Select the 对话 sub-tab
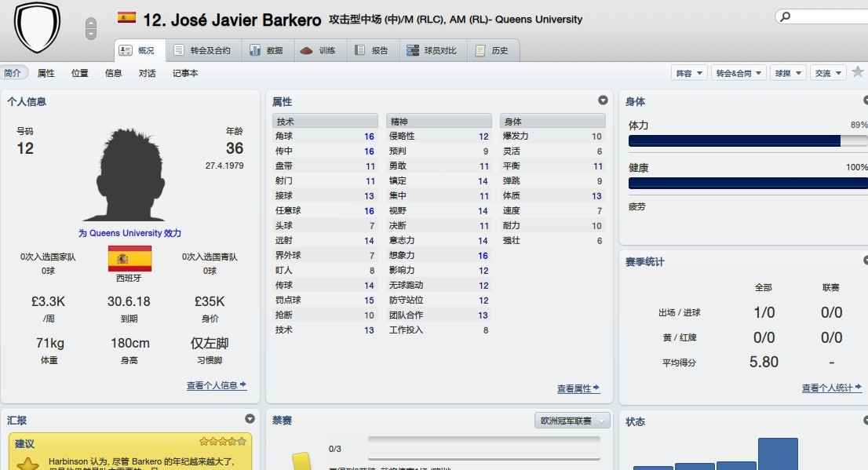 pos(148,73)
